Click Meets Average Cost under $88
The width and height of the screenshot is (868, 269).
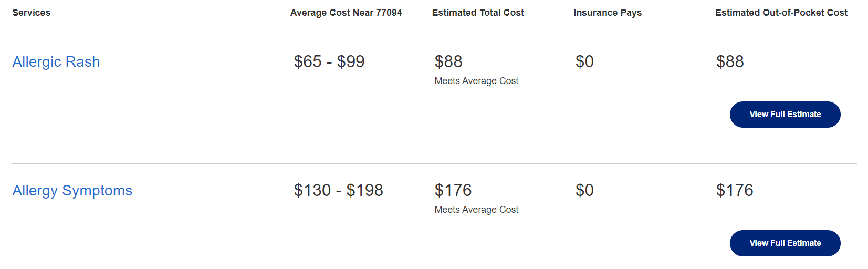[x=476, y=81]
